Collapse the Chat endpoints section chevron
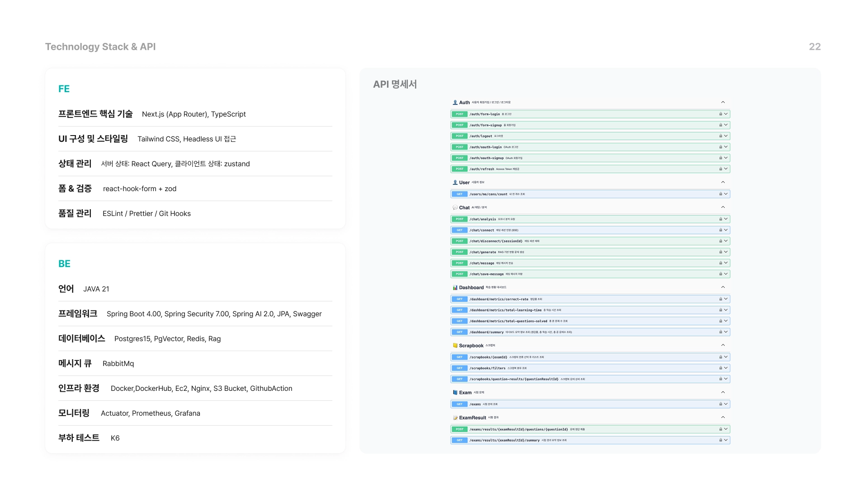The height and width of the screenshot is (488, 868). [723, 207]
